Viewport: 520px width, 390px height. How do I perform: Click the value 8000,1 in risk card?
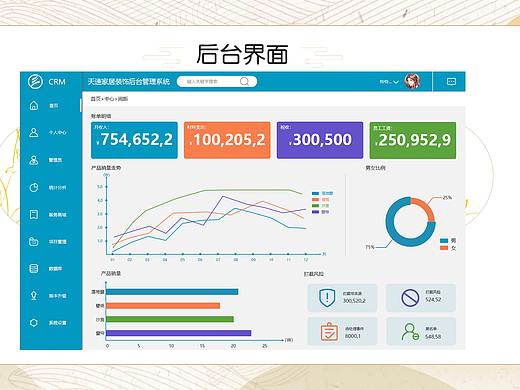point(353,336)
